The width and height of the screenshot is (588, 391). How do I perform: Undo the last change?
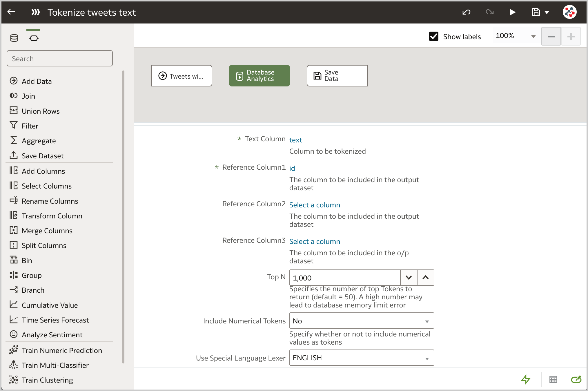466,12
